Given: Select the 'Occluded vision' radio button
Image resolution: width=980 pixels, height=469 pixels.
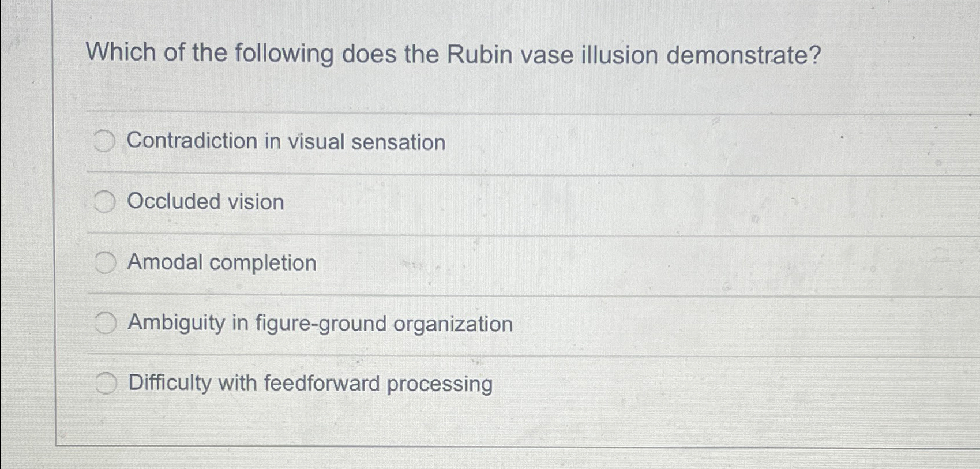Looking at the screenshot, I should pyautogui.click(x=106, y=201).
